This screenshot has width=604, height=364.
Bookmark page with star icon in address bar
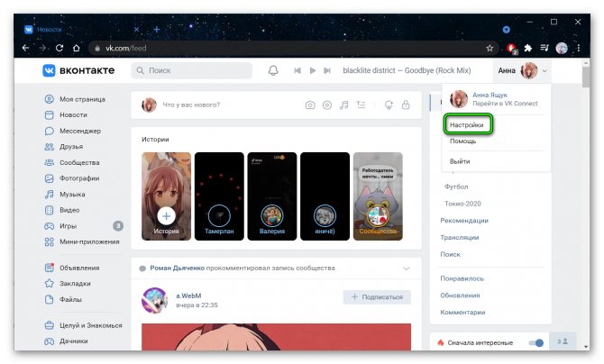pyautogui.click(x=490, y=48)
